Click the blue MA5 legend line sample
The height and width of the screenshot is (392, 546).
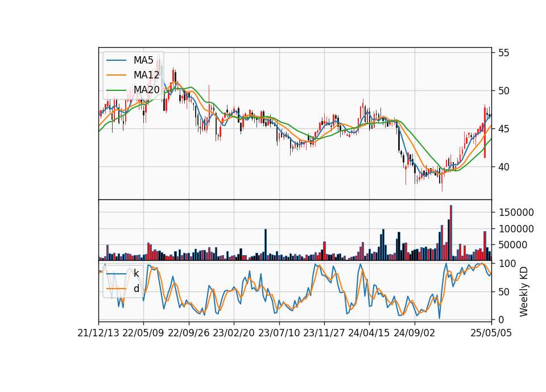pyautogui.click(x=116, y=60)
